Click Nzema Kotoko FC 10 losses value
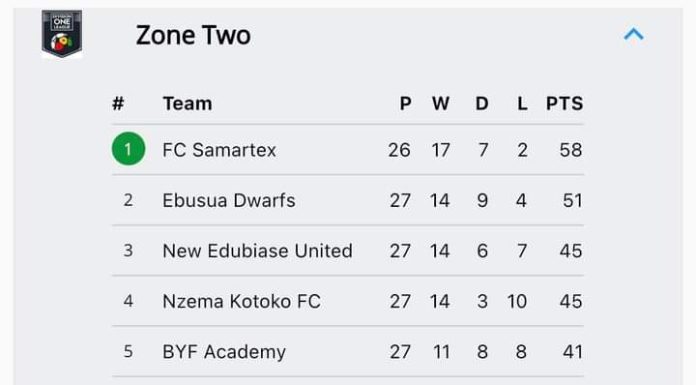This screenshot has height=385, width=696. pyautogui.click(x=517, y=302)
